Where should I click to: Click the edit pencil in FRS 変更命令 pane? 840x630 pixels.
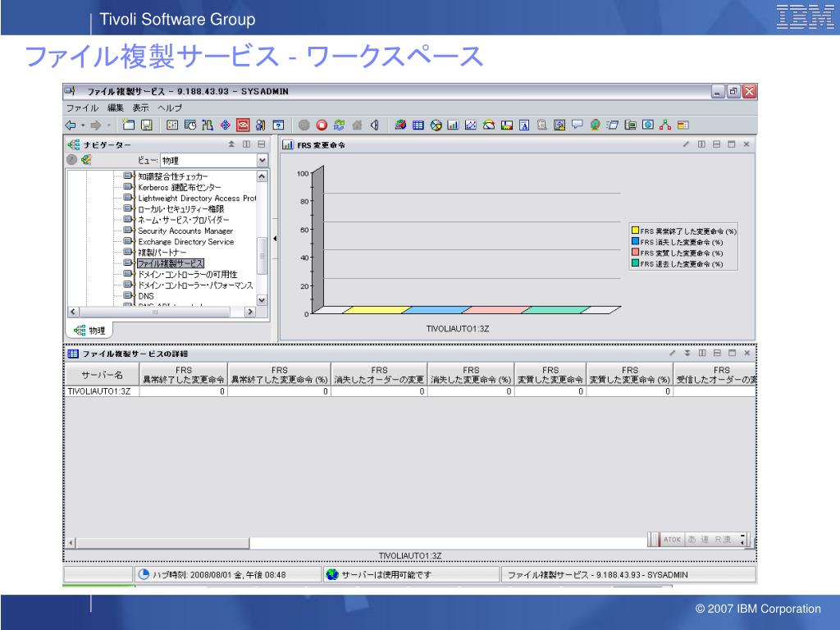pos(687,144)
